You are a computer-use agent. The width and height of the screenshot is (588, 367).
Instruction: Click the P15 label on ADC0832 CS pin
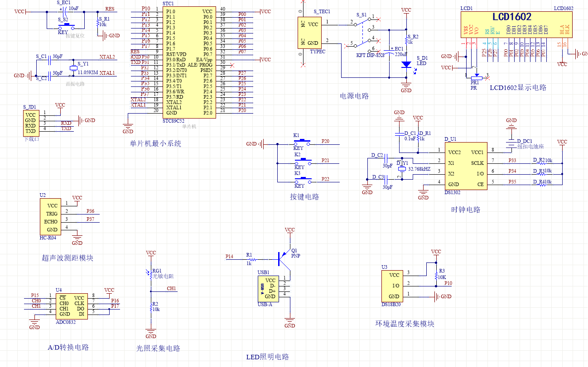(35, 295)
